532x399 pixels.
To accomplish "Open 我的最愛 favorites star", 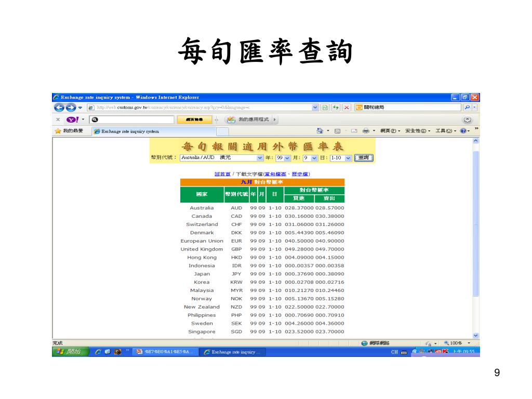I will (69, 130).
